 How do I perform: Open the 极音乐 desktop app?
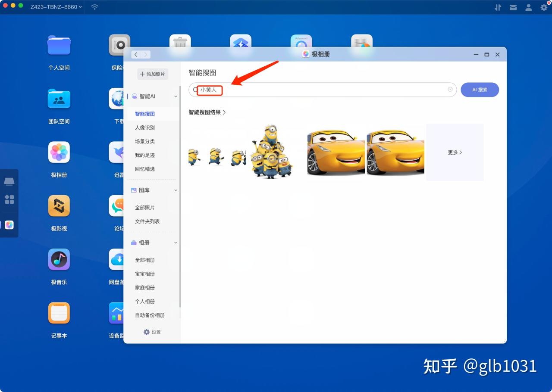click(x=59, y=259)
